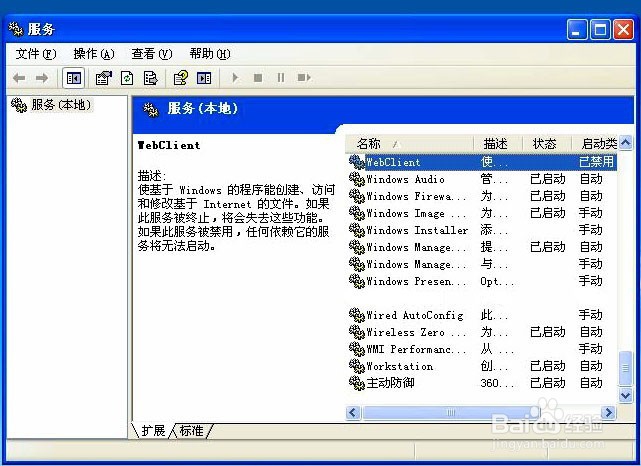Open the Properties toolbar icon
Screen dimensions: 641x466
coord(103,78)
